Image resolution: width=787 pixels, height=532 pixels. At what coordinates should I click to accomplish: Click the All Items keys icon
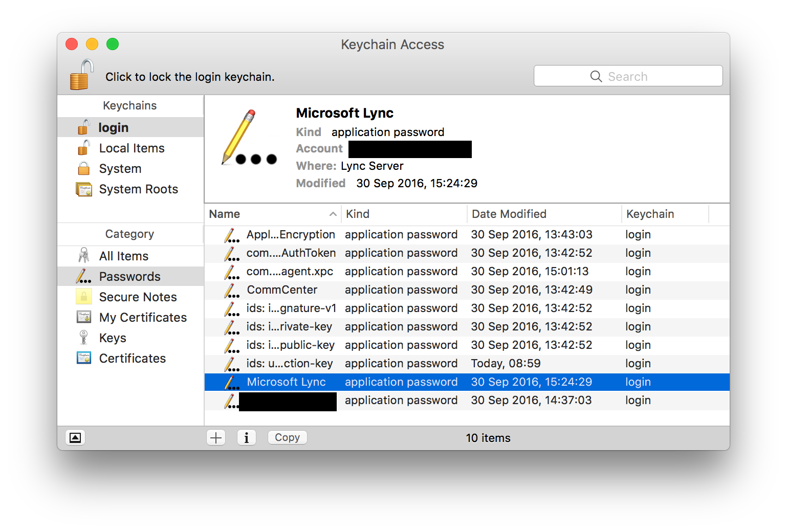[x=84, y=255]
